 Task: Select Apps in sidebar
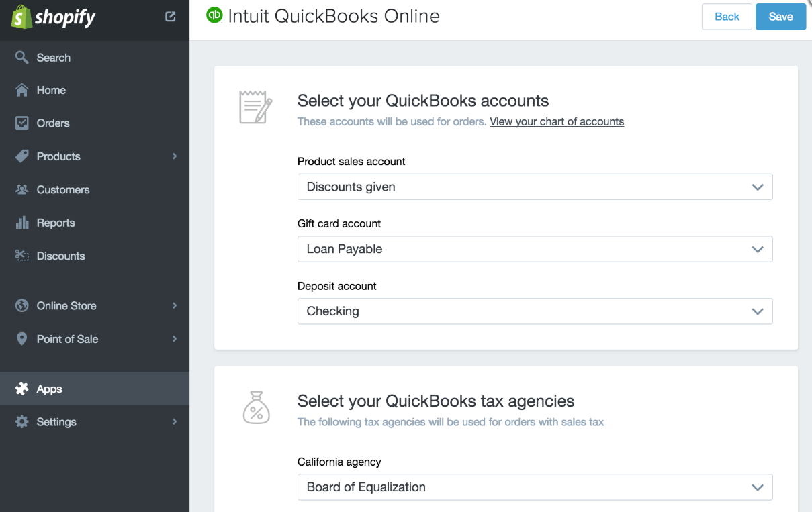(x=95, y=389)
